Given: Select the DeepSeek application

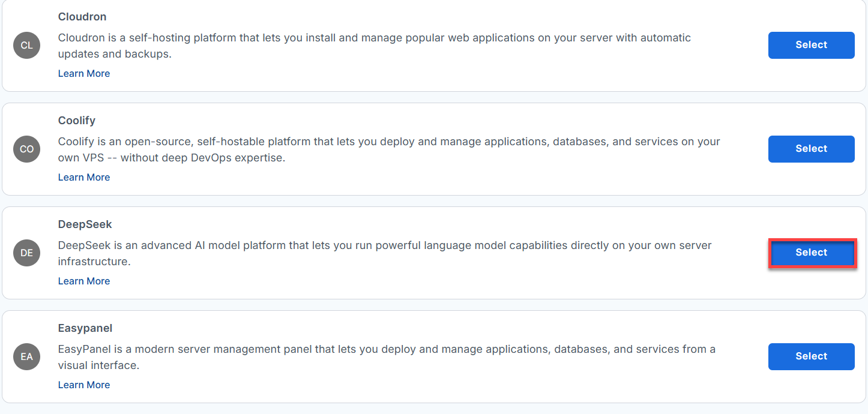Looking at the screenshot, I should [x=811, y=253].
